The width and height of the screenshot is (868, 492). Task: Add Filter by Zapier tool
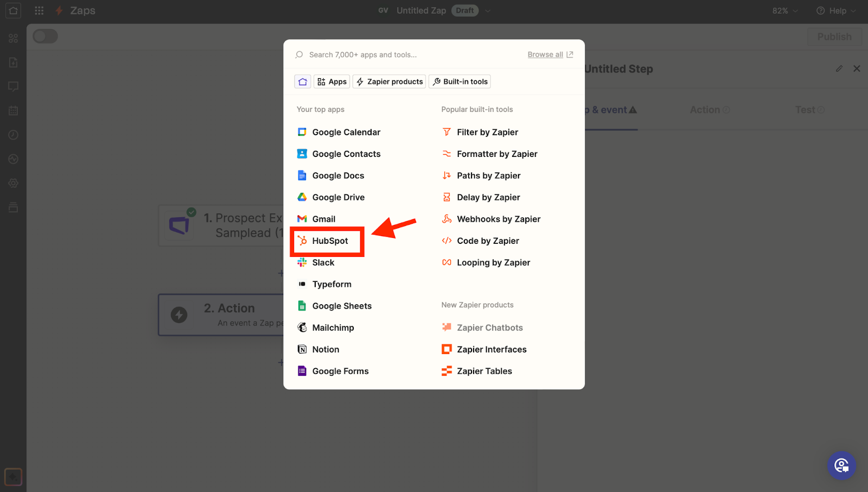pyautogui.click(x=480, y=132)
